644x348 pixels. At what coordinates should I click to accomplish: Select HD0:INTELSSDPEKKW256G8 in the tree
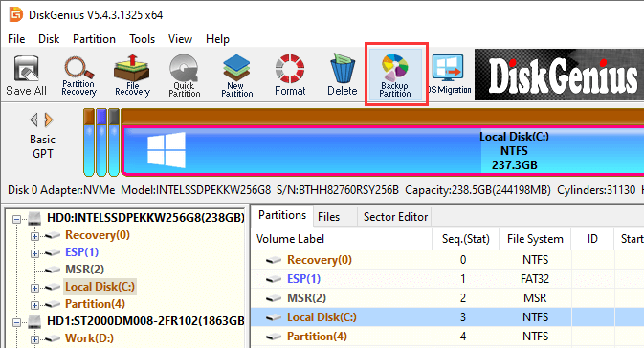click(x=145, y=218)
